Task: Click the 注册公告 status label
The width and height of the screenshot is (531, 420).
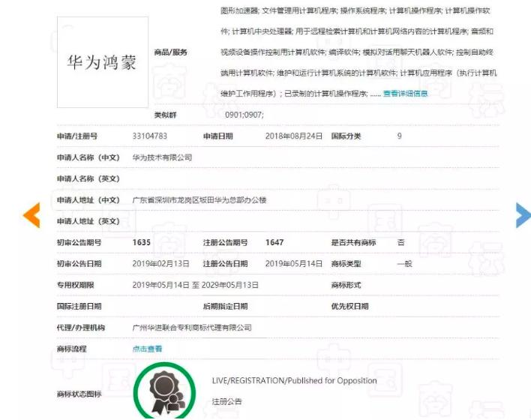Action: pyautogui.click(x=227, y=402)
